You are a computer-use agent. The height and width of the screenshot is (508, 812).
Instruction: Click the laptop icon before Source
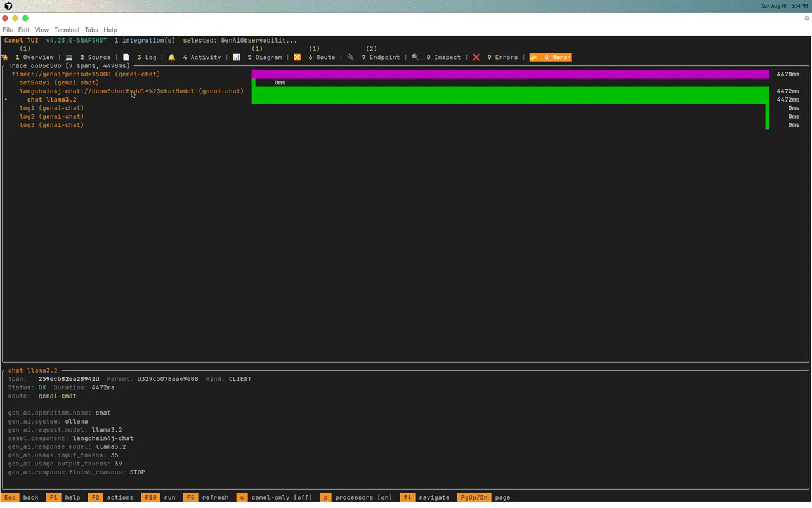[69, 57]
